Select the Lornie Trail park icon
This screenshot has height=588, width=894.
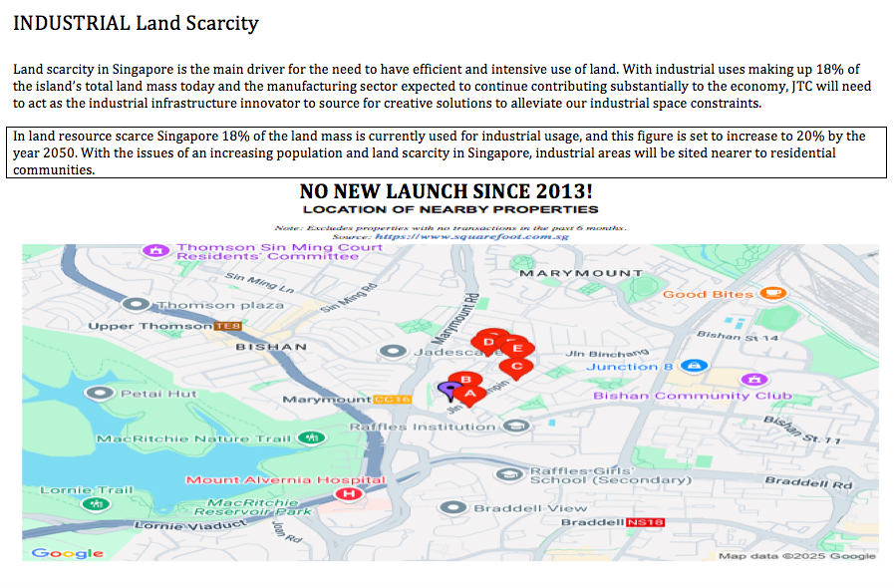tap(95, 503)
